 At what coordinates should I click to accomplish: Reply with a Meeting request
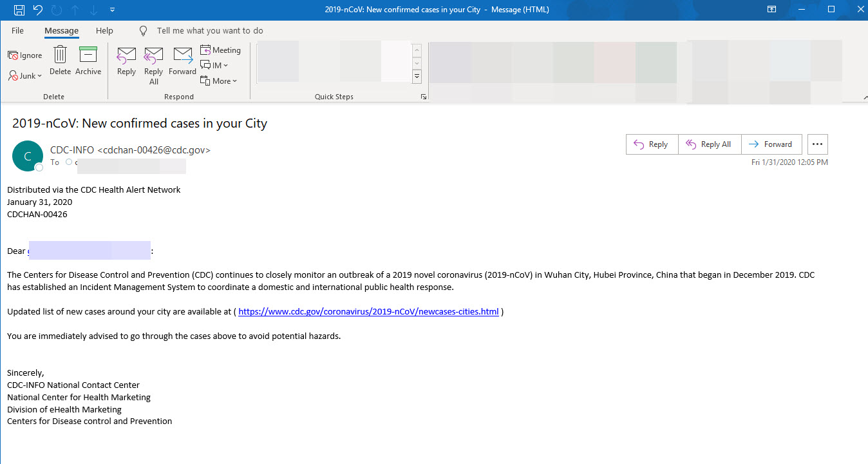pyautogui.click(x=220, y=50)
